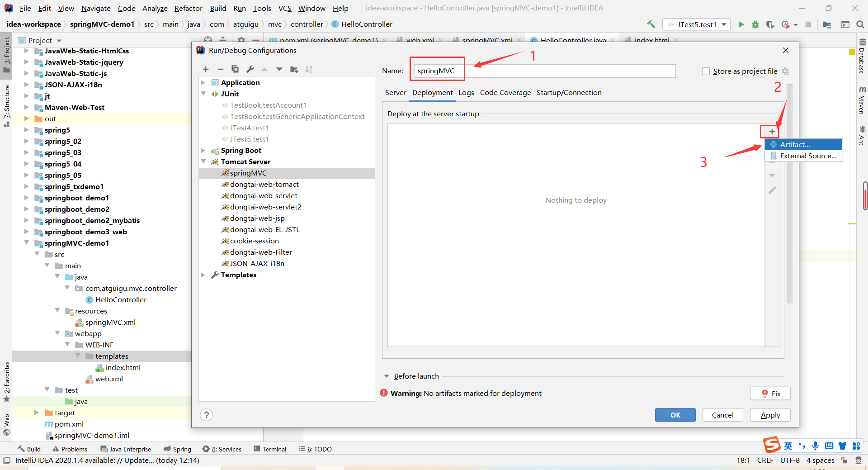Click the Apply button
The image size is (868, 470).
click(770, 415)
